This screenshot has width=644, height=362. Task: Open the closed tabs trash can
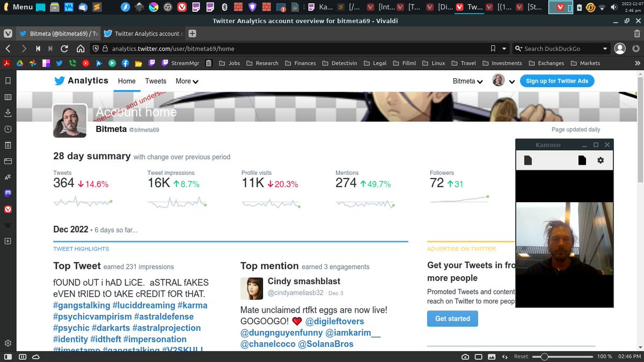click(637, 33)
